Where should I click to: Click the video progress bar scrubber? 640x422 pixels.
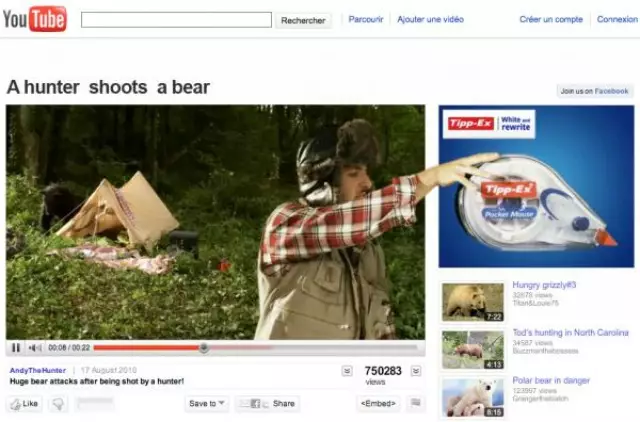click(x=204, y=348)
